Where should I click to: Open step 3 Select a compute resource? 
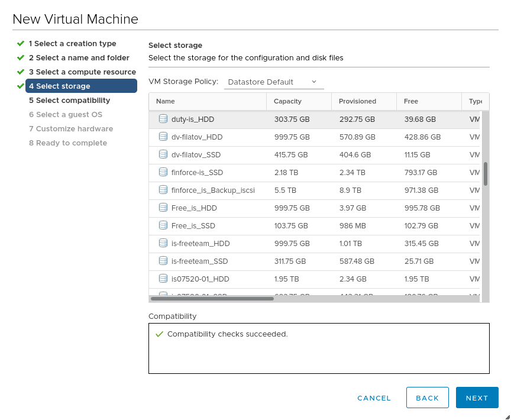(82, 72)
